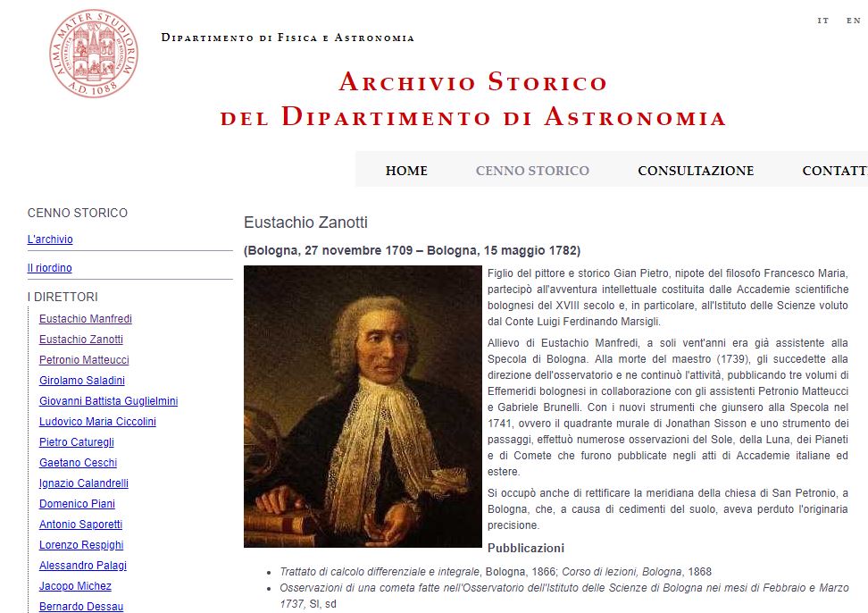Go to the HOME menu item
This screenshot has width=868, height=613.
(x=406, y=171)
